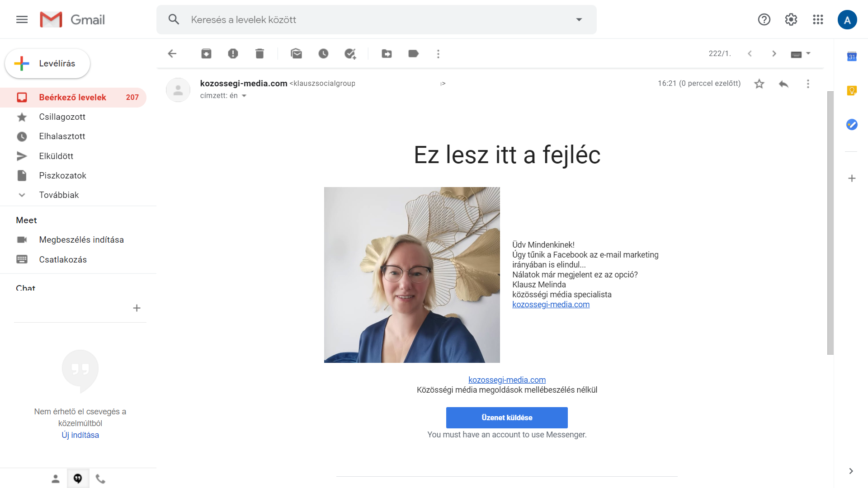Collapse the side panel chevron
This screenshot has width=868, height=488.
851,471
